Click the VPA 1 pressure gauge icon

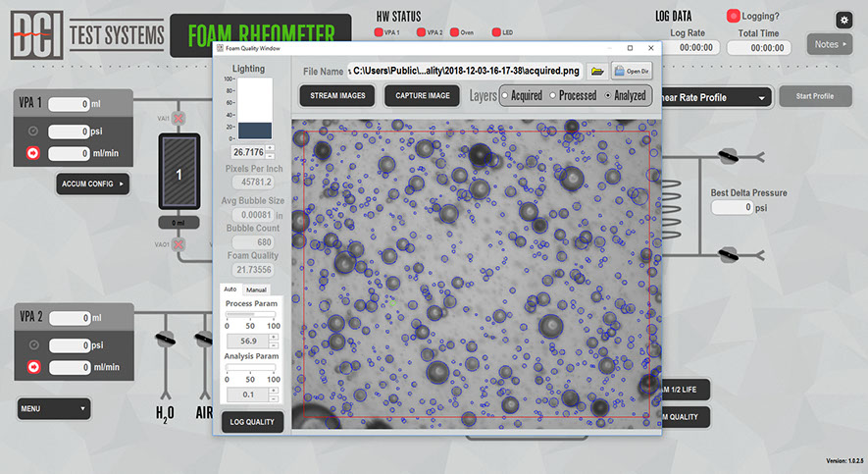[x=33, y=132]
